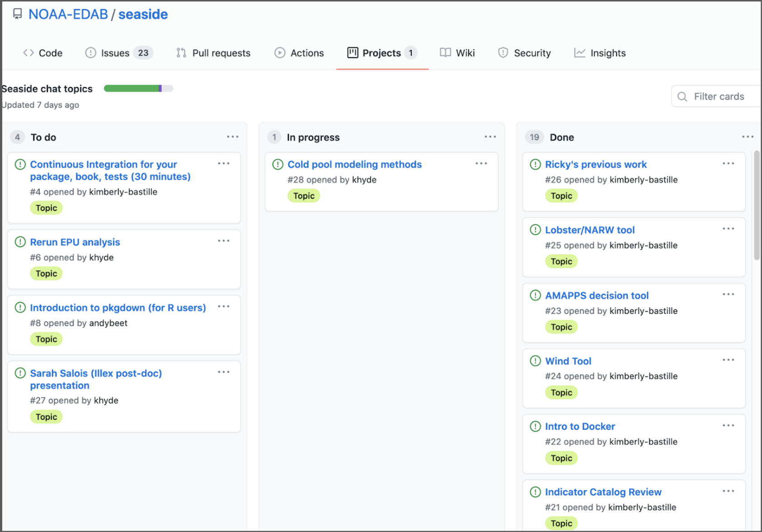Click the Topic label on Rerun EPU analysis
Screen dimensions: 762x532
(x=46, y=274)
